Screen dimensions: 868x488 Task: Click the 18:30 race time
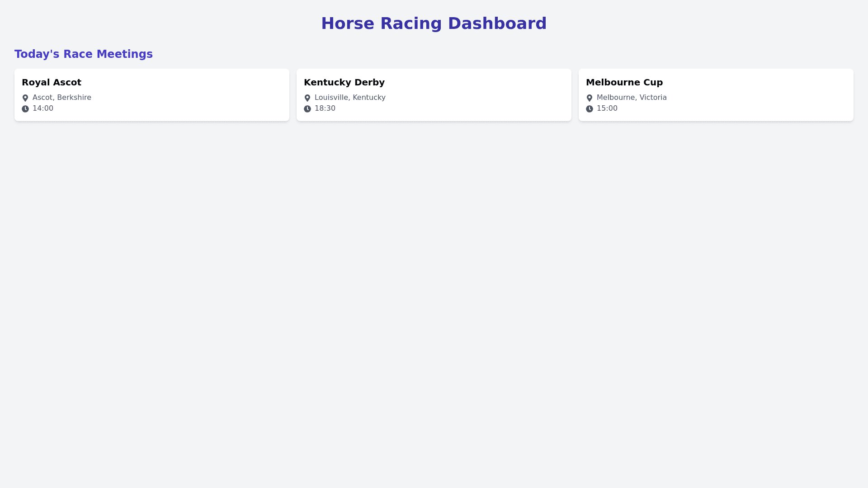325,108
